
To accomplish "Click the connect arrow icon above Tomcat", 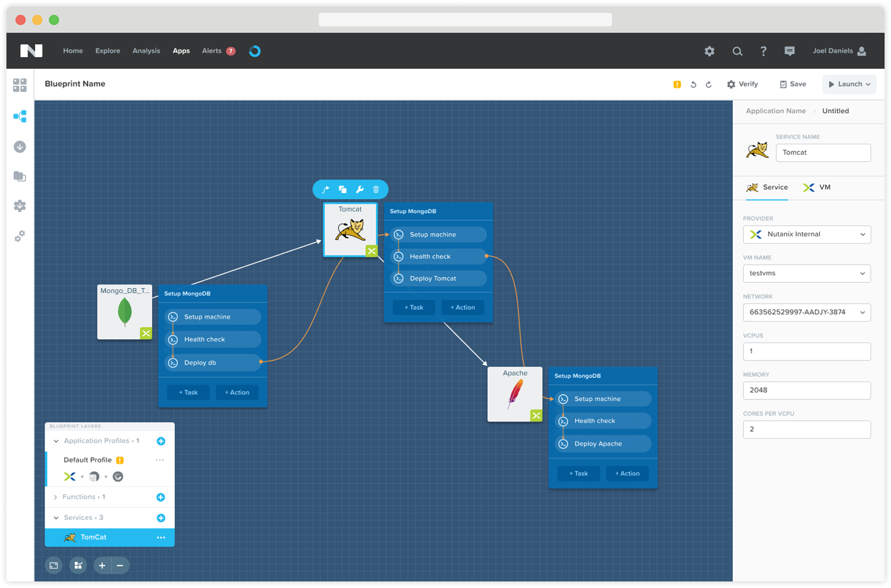I will pyautogui.click(x=326, y=189).
